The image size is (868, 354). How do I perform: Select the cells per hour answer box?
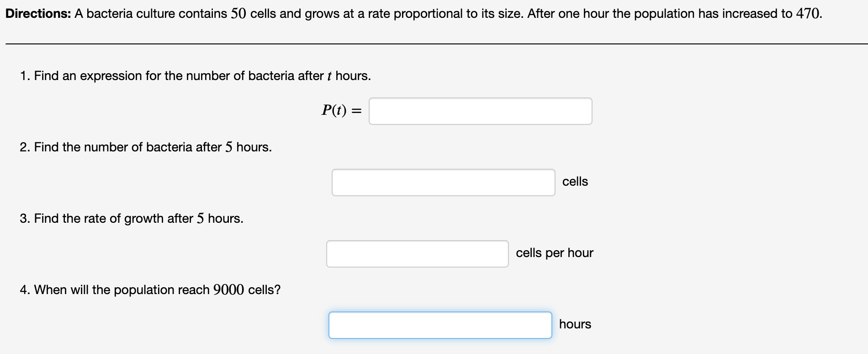click(418, 254)
